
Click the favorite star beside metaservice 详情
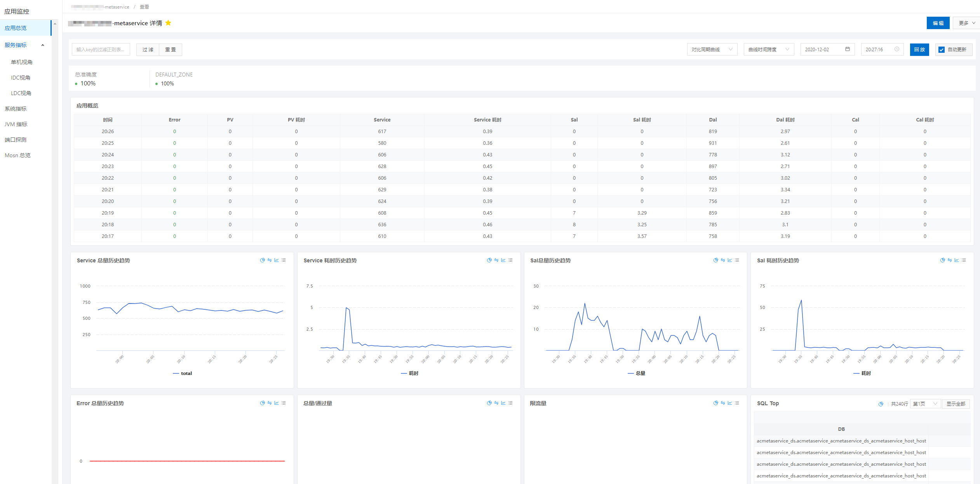point(168,23)
